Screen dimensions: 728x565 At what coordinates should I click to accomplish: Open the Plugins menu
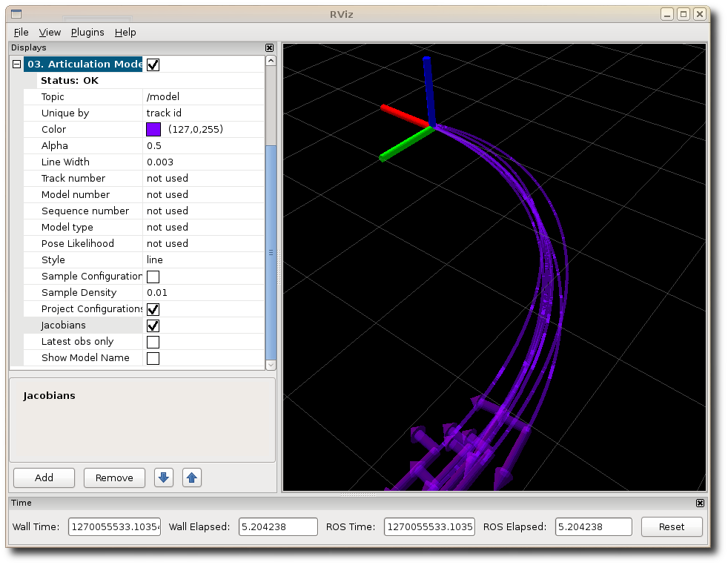[87, 32]
